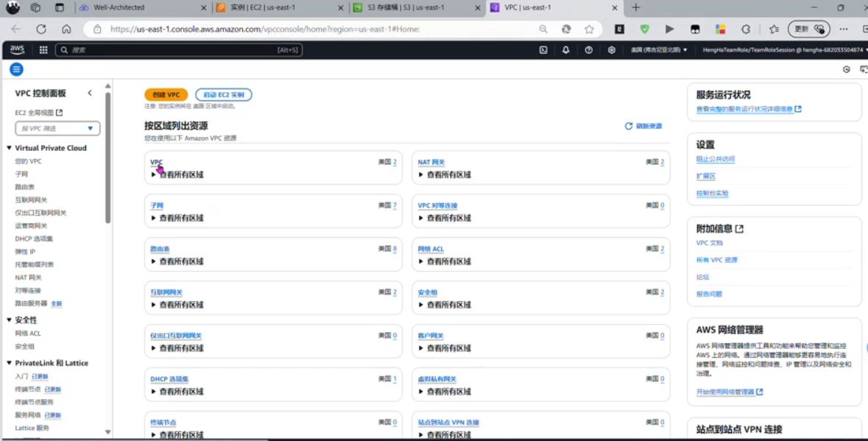Viewport: 868px width, 441px height.
Task: Click the 刷新资源 refresh icon
Action: [x=628, y=126]
